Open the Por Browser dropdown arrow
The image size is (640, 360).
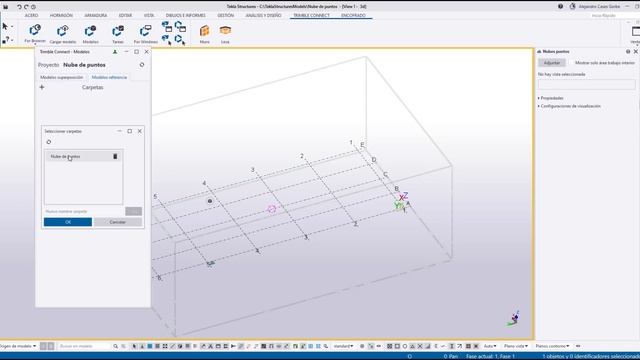[x=35, y=44]
